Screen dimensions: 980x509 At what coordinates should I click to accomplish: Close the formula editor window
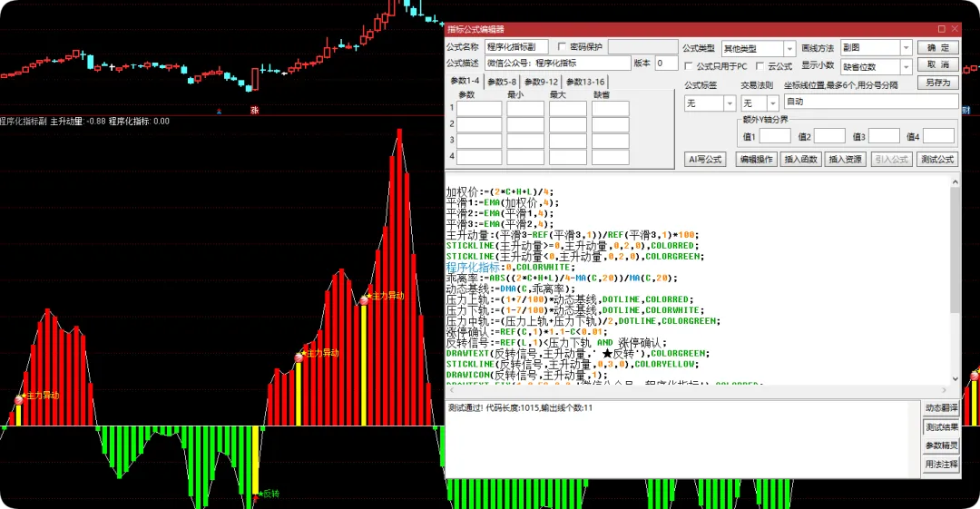coord(955,29)
